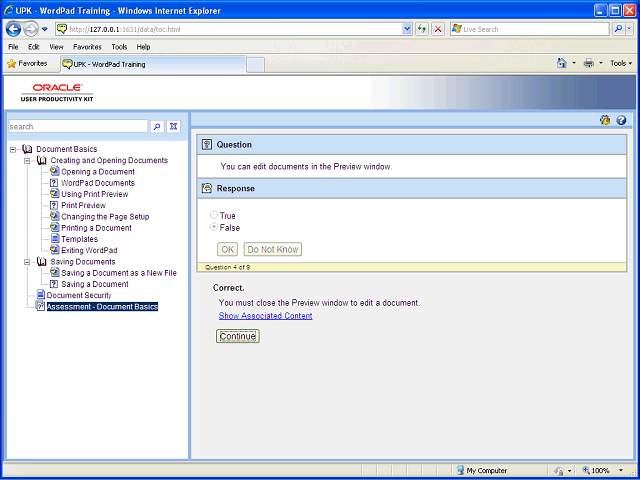Viewport: 640px width, 480px height.
Task: Collapse the Document Basics tree node
Action: (x=13, y=150)
